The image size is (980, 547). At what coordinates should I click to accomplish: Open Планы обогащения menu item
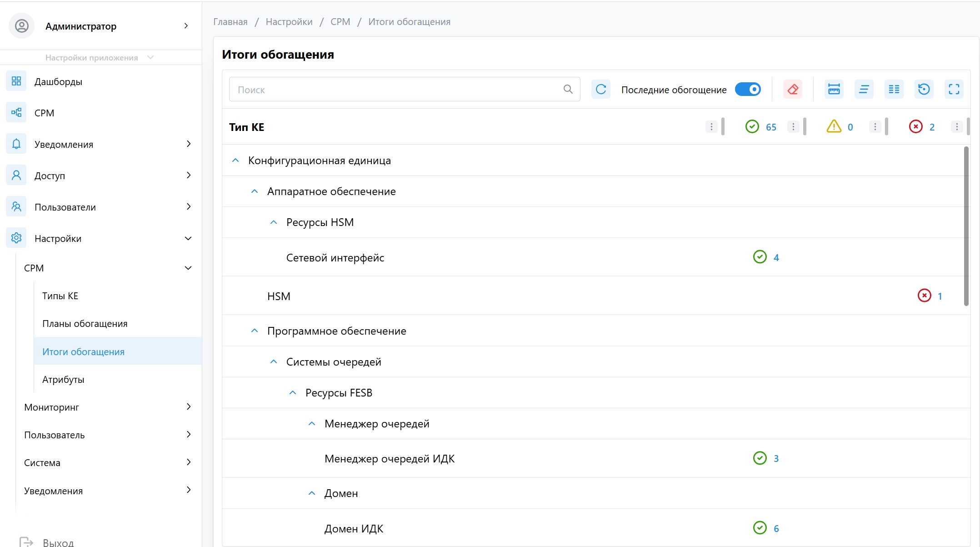tap(85, 324)
